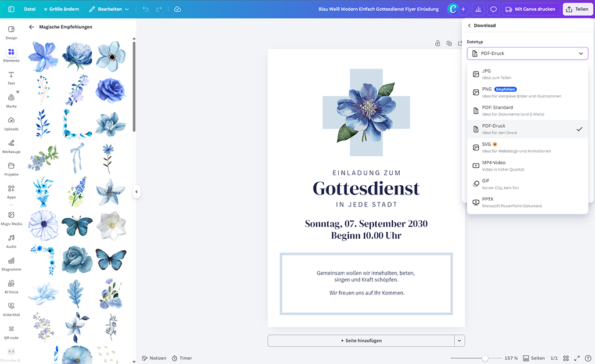Open the Projekte folder panel

[x=12, y=169]
